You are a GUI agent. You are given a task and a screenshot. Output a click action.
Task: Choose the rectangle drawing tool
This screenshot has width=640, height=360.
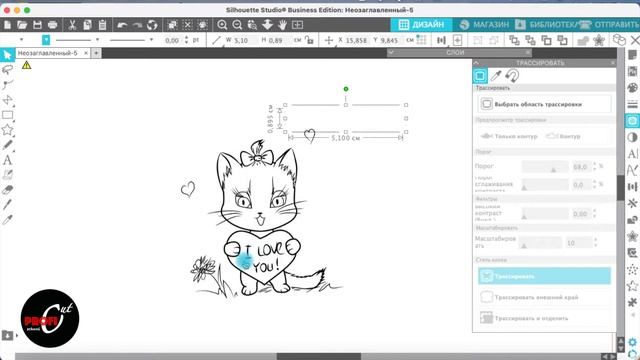7,115
